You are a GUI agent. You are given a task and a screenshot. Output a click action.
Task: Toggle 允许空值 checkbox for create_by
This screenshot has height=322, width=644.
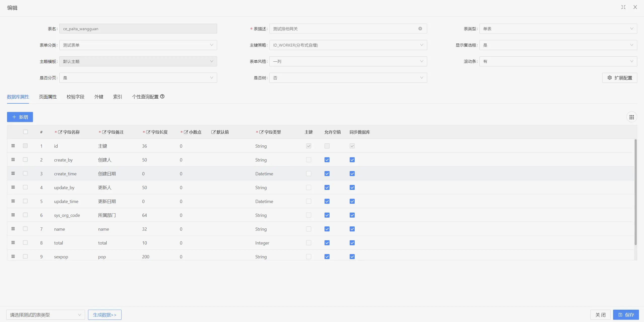click(327, 160)
